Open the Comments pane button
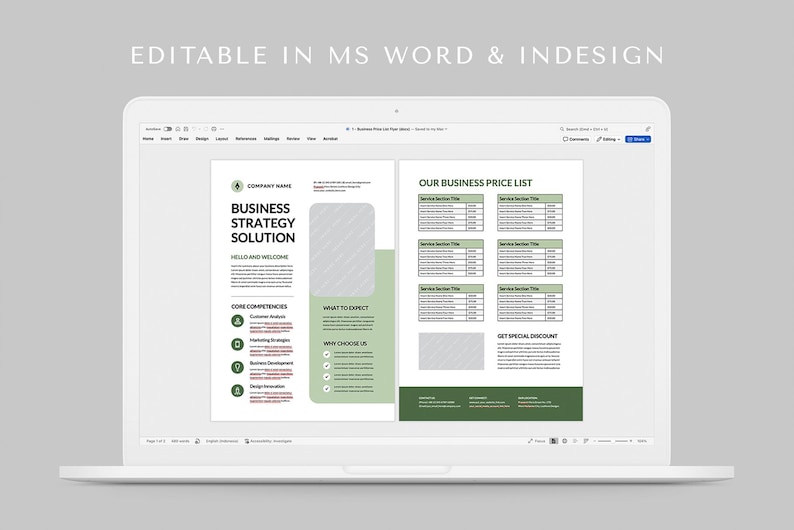794x530 pixels. 576,139
